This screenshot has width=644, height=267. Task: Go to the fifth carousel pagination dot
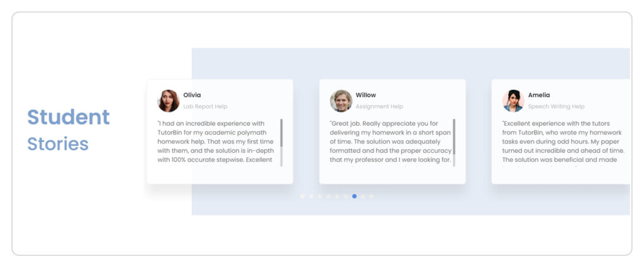[337, 197]
